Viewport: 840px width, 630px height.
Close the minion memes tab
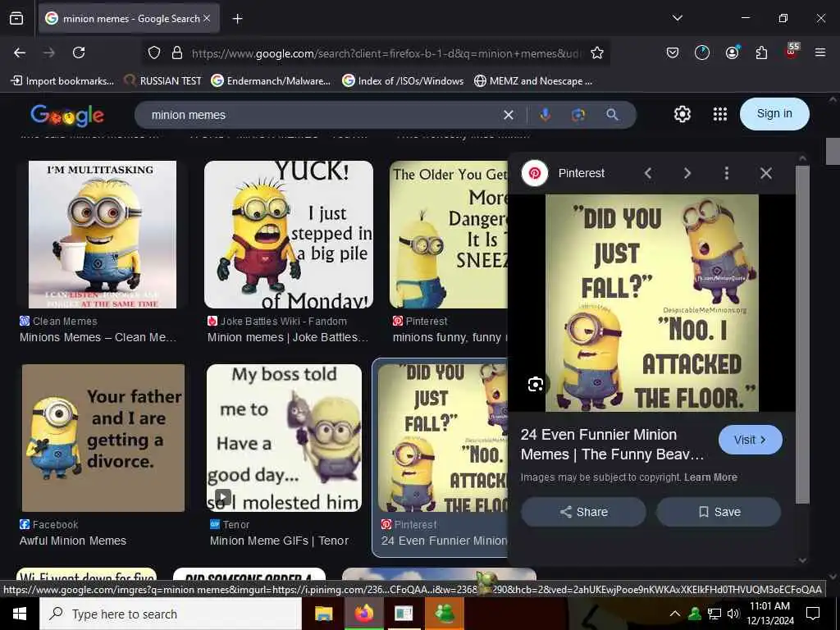point(207,18)
